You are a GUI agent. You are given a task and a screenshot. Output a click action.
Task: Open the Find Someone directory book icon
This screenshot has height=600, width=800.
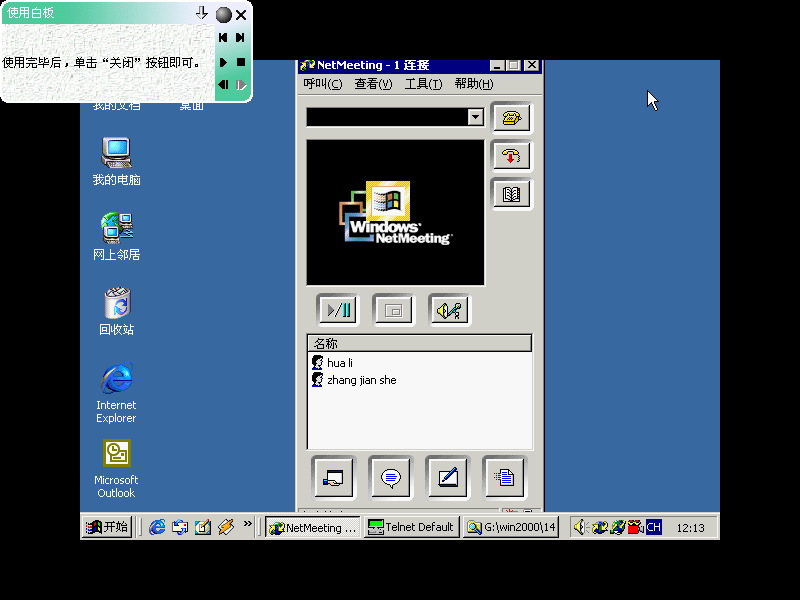click(x=512, y=194)
